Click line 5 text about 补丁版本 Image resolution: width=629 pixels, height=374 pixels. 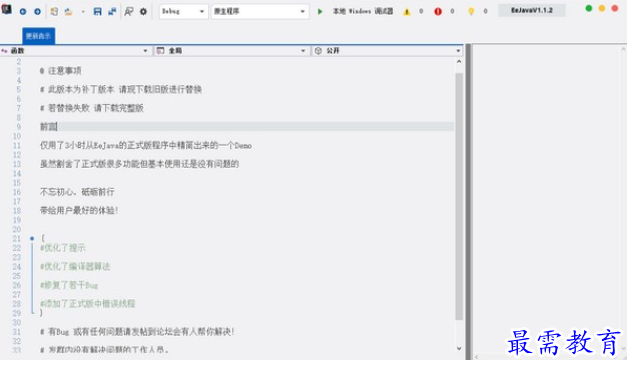point(121,89)
